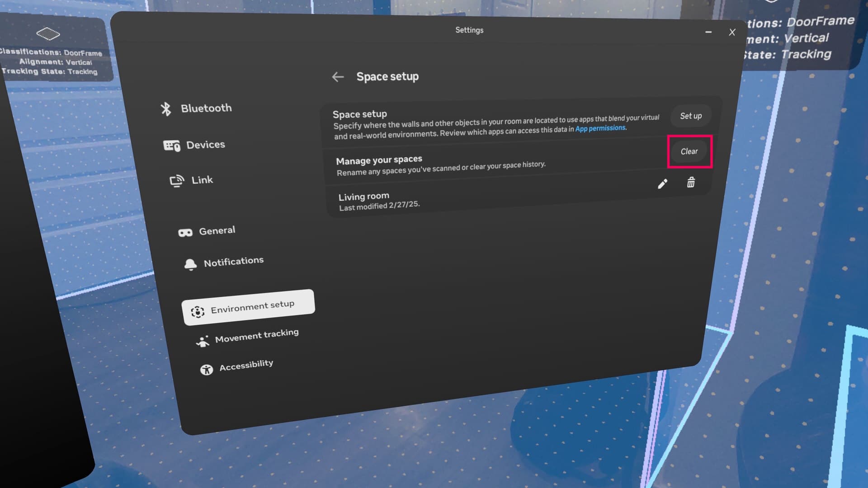Rename Living room with pencil icon
This screenshot has width=868, height=488.
[x=662, y=184]
